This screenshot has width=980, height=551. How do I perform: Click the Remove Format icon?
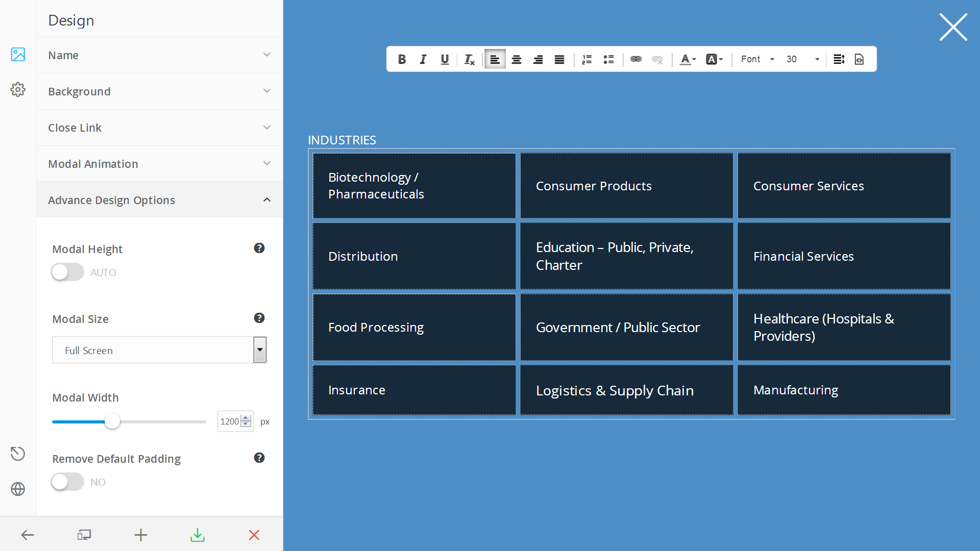point(469,59)
